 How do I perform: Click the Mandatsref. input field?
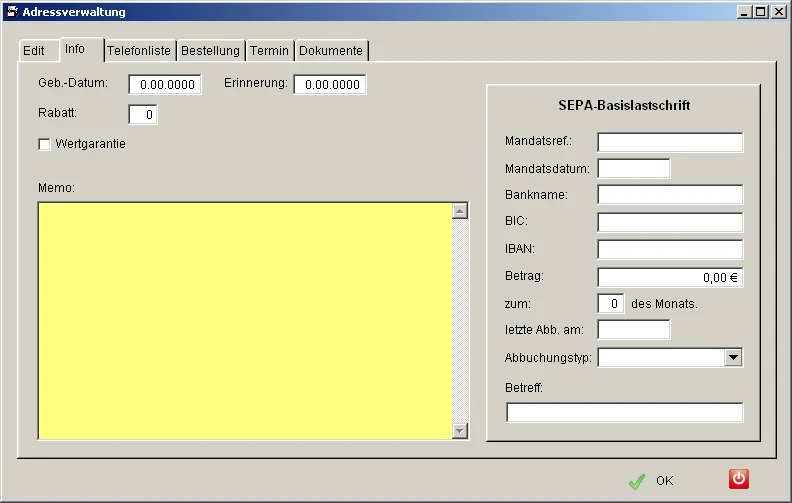[670, 142]
